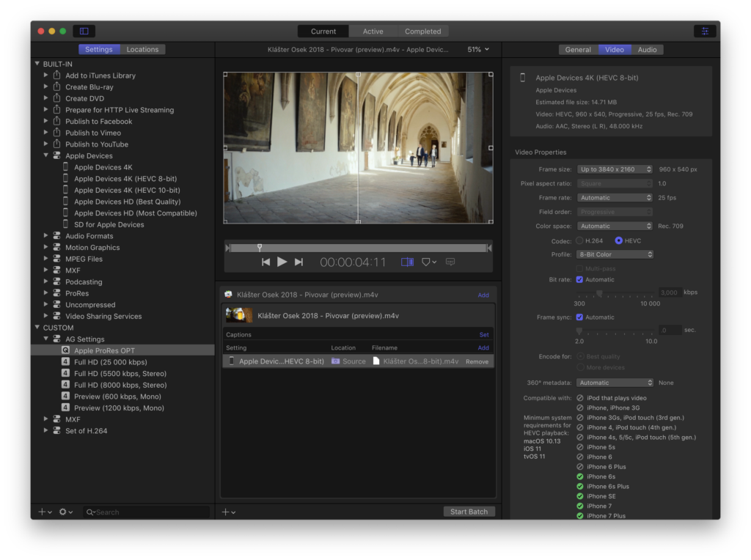Click the captions speech bubble icon

[x=450, y=262]
